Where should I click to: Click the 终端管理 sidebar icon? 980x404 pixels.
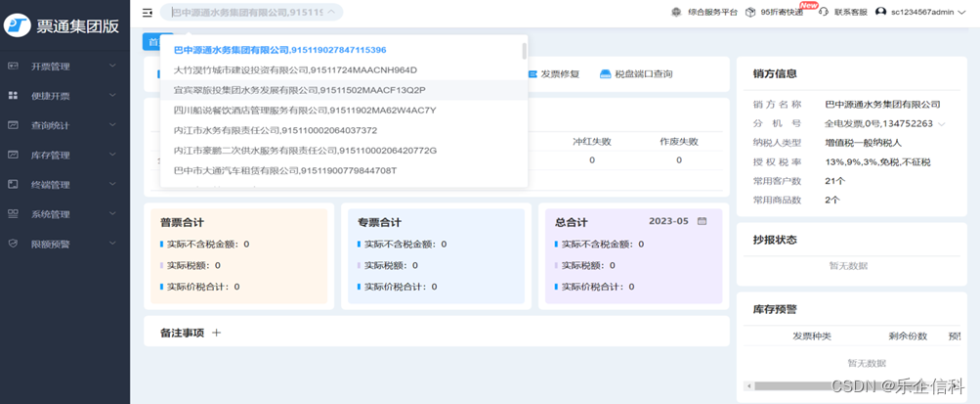tap(13, 184)
